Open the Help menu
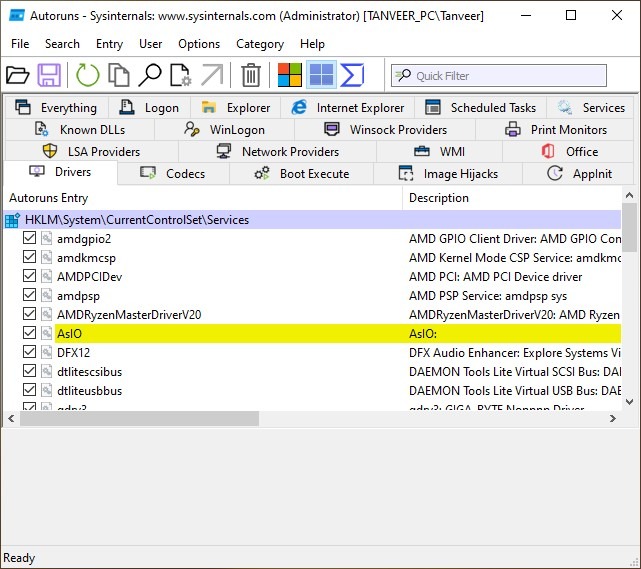This screenshot has height=569, width=641. pyautogui.click(x=312, y=44)
